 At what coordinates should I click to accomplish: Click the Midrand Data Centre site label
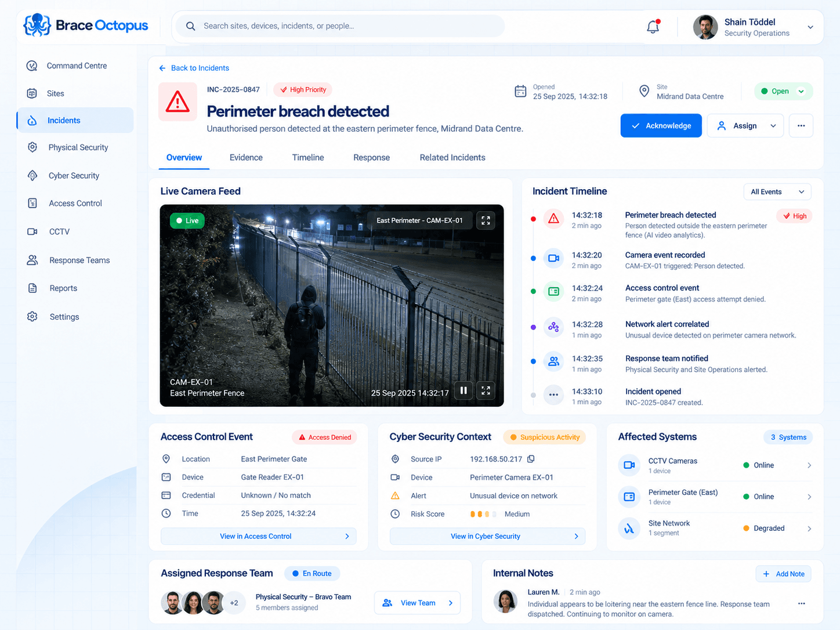[690, 96]
